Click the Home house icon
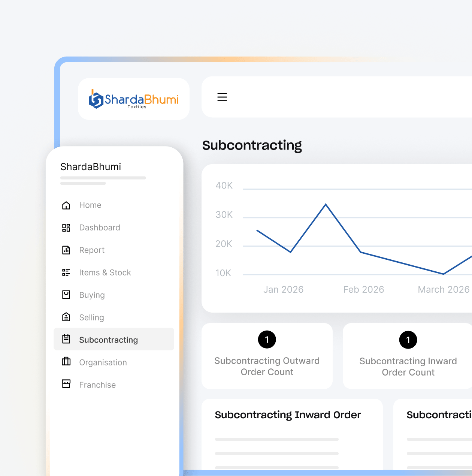Screen dimensions: 472x476 [x=66, y=205]
